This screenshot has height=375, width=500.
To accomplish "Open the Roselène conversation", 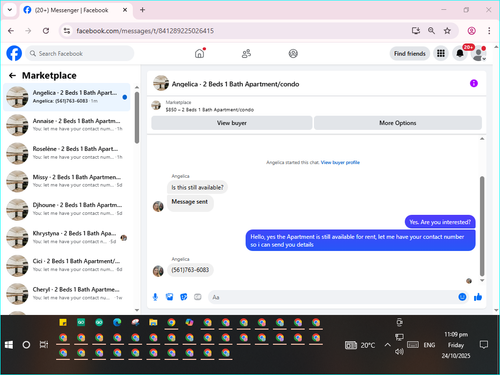I will [67, 153].
